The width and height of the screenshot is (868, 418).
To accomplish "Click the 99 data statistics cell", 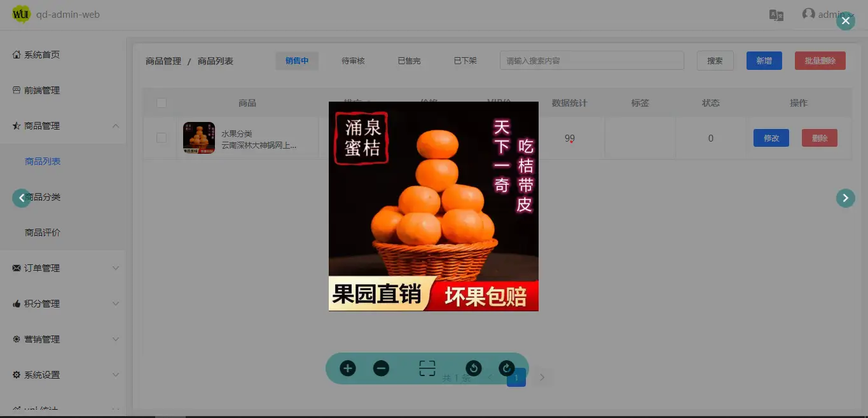I will 570,138.
